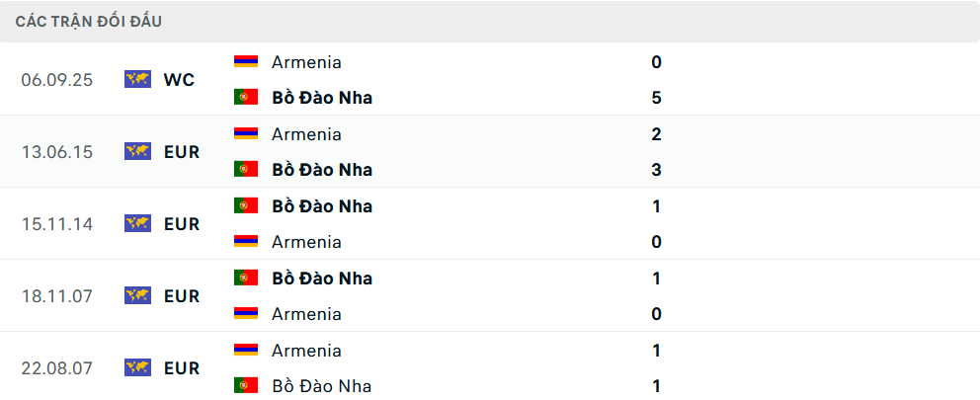Click Portugal's score of 5 in 06.09.25 match
980x400 pixels.
point(656,97)
